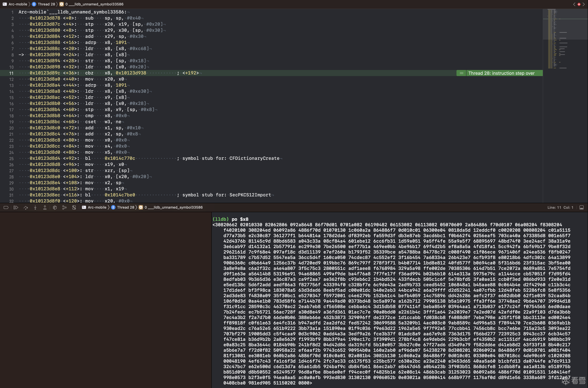Click the thread annotation menu icon
This screenshot has width=588, height=388.
pos(461,73)
